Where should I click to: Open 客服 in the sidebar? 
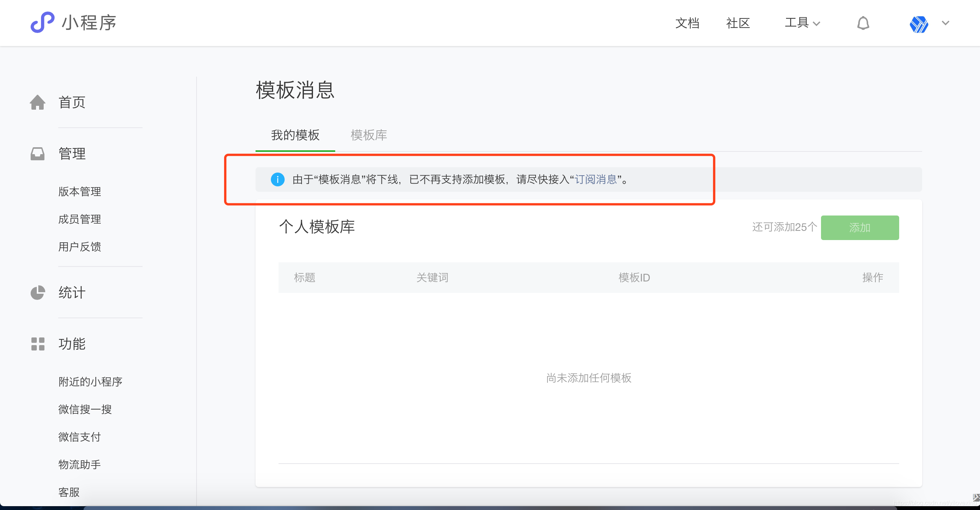69,492
